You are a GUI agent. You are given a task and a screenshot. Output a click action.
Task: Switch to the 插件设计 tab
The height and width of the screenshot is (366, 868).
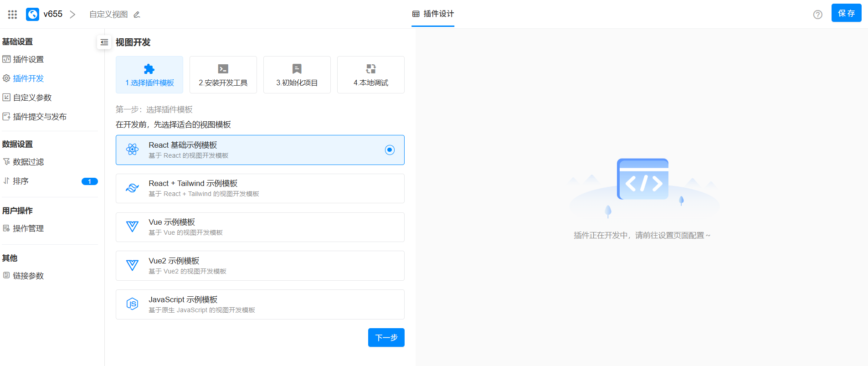[433, 14]
